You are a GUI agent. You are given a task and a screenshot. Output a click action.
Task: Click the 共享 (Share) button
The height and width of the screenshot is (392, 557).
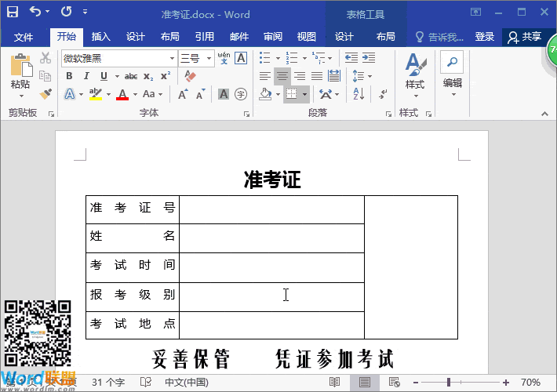[524, 37]
